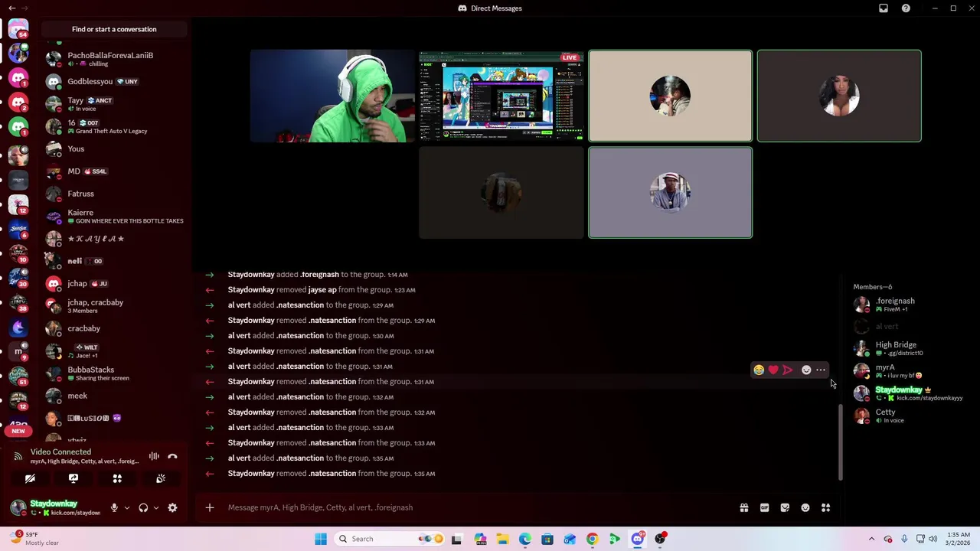Go back with title bar arrow
Image resolution: width=980 pixels, height=551 pixels.
tap(11, 8)
